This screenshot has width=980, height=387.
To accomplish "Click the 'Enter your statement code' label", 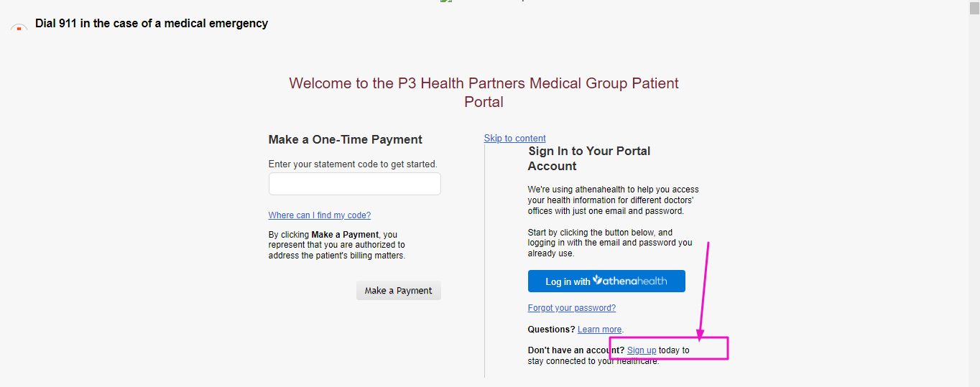I will (x=353, y=164).
